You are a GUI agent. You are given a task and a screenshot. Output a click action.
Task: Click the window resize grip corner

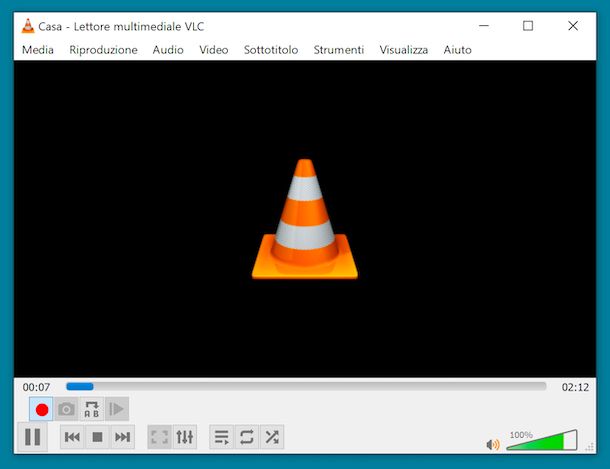pyautogui.click(x=591, y=447)
